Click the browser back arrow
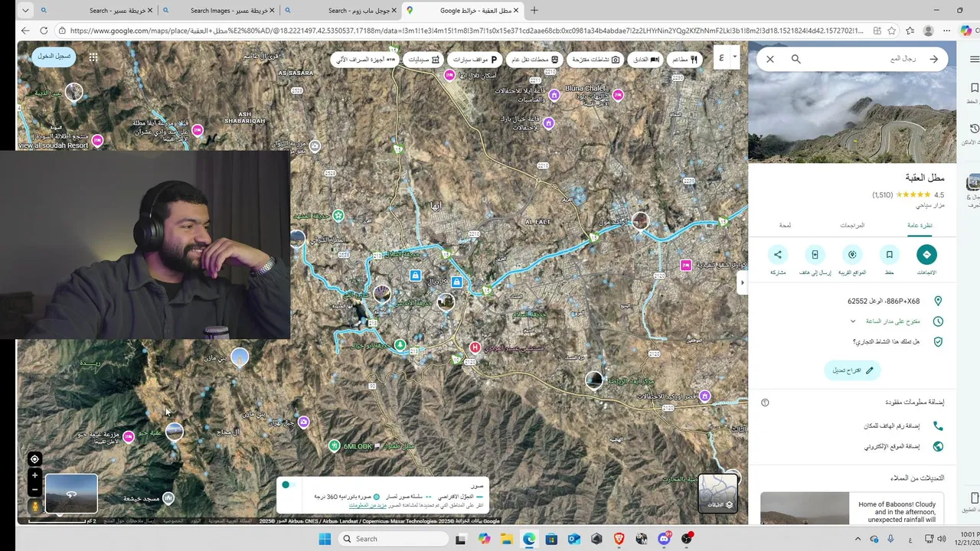The image size is (980, 551). tap(25, 31)
